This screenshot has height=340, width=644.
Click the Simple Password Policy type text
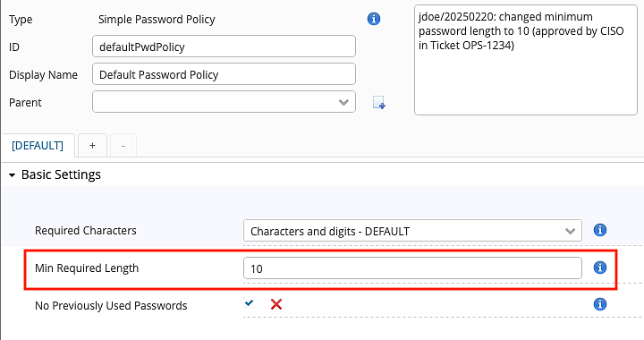coord(157,20)
